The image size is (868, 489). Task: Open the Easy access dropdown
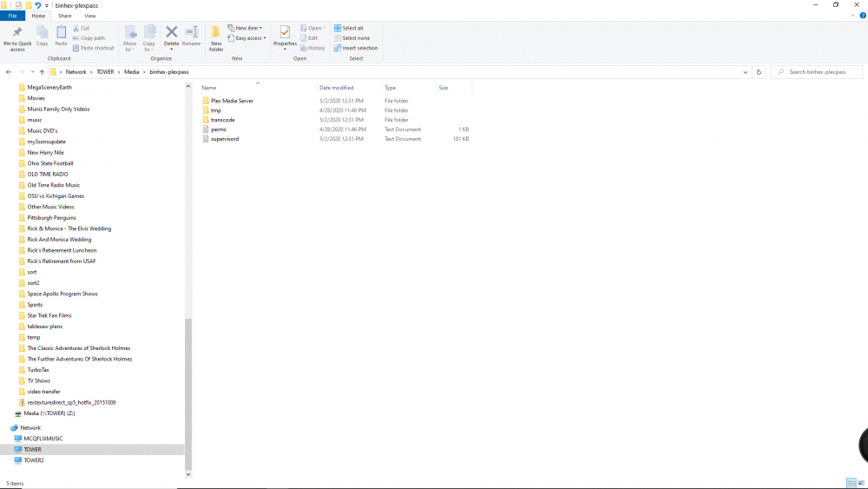coord(247,38)
